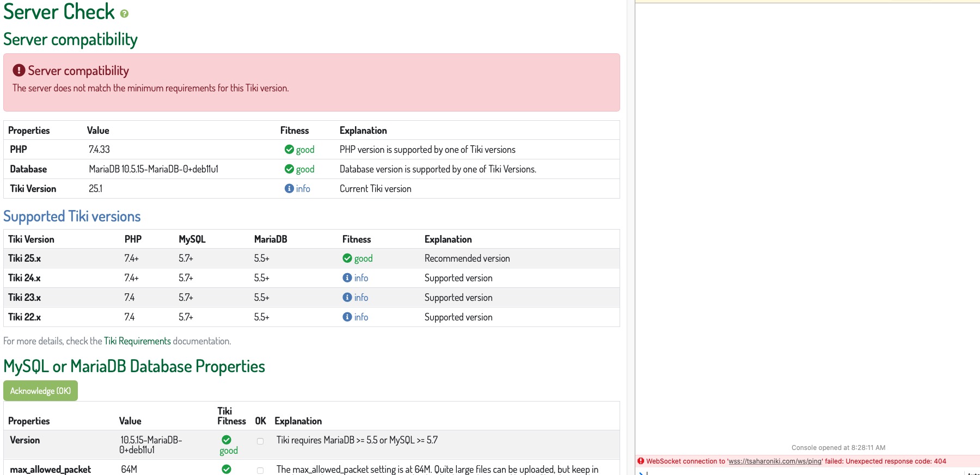Click the info icon in Tiki 23.x row
Viewport: 980px width, 475px height.
(347, 297)
